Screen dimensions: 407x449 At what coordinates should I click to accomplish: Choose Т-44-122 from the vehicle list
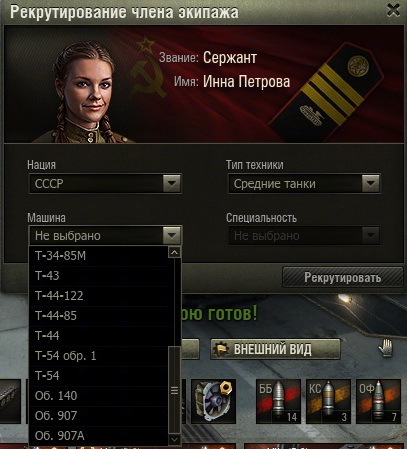[99, 296]
